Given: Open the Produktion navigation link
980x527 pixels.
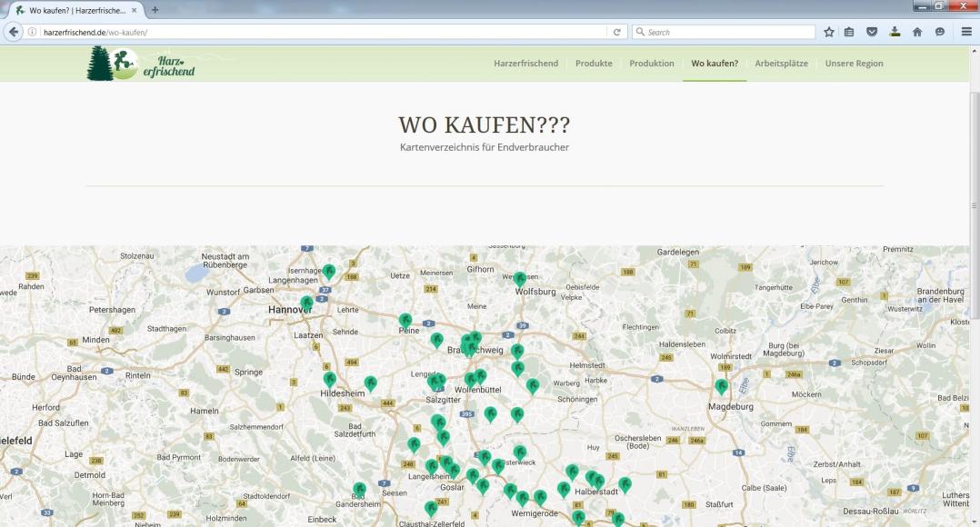Looking at the screenshot, I should 652,64.
